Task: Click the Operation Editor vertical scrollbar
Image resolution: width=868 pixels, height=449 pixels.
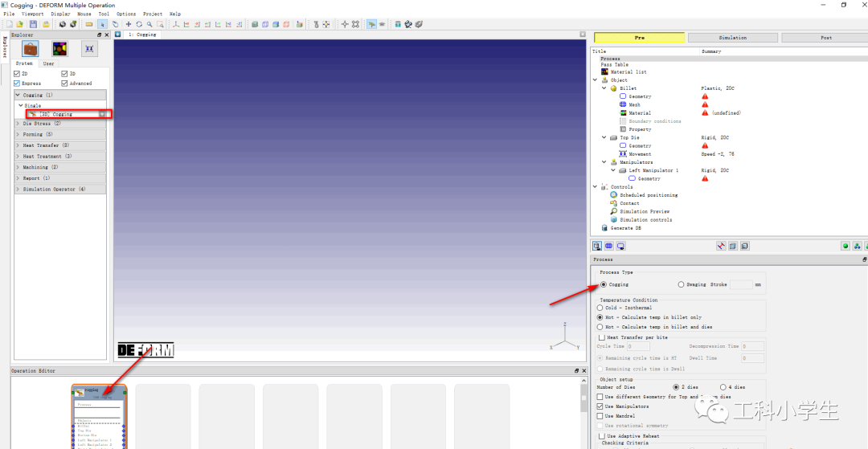Action: [x=584, y=414]
